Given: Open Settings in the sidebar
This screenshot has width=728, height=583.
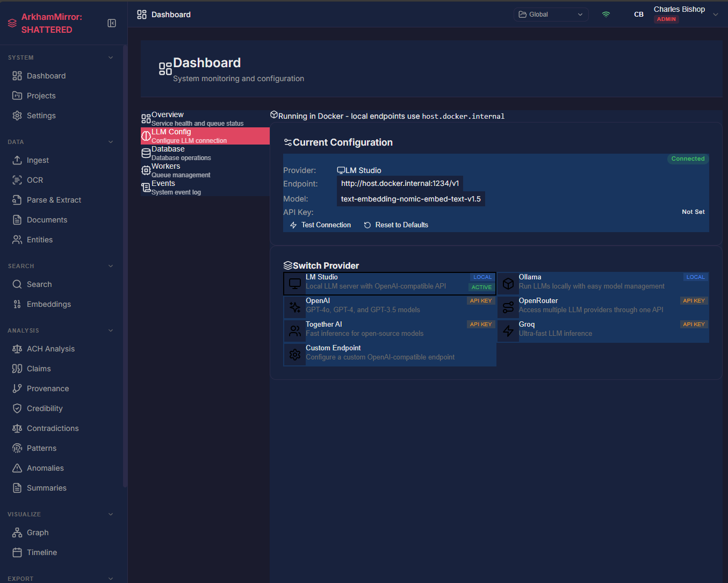Looking at the screenshot, I should pyautogui.click(x=61, y=116).
